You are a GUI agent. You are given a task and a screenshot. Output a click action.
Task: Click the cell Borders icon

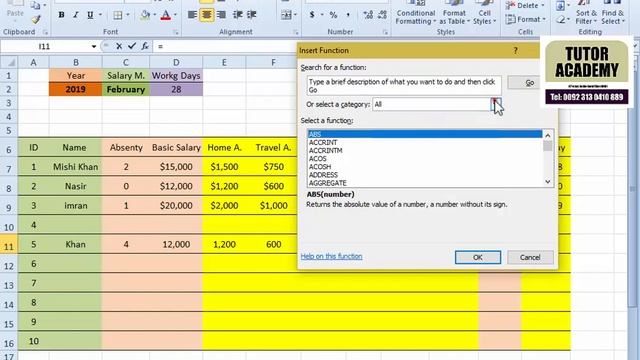coord(118,15)
